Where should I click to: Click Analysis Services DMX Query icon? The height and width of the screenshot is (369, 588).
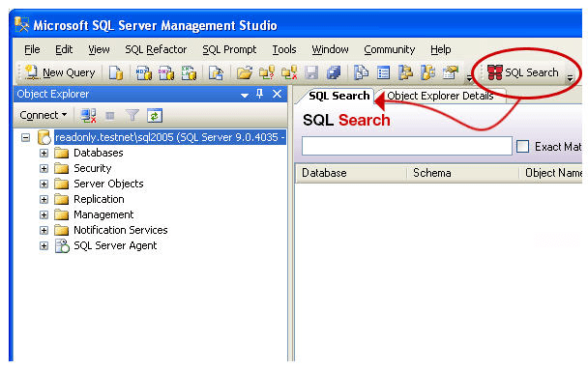tap(165, 72)
